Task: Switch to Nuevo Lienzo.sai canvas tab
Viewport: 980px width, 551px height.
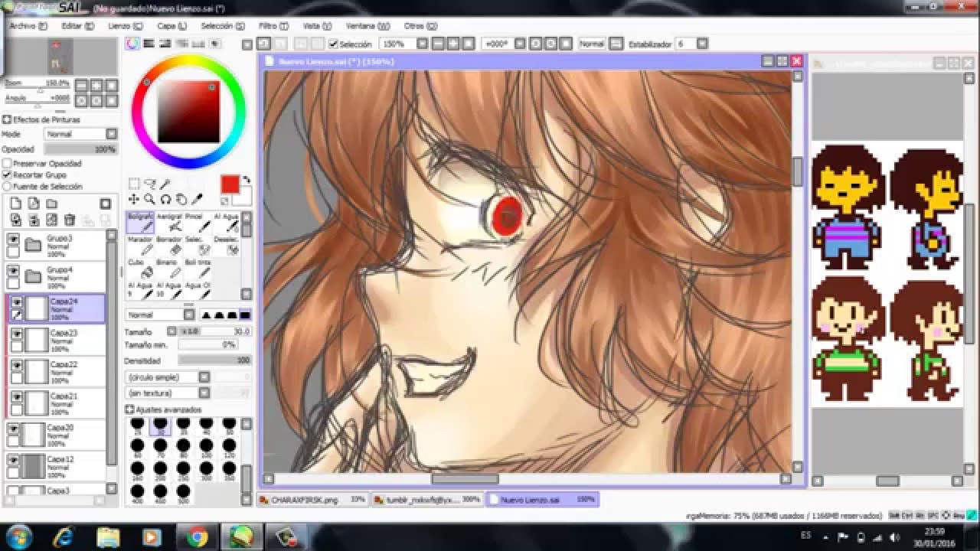Action: [541, 500]
